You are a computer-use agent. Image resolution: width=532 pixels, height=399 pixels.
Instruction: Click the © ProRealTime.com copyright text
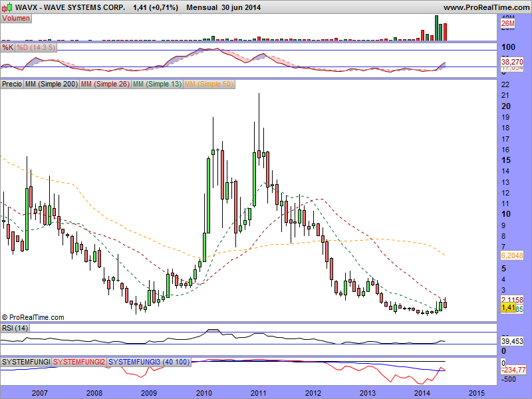[33, 318]
